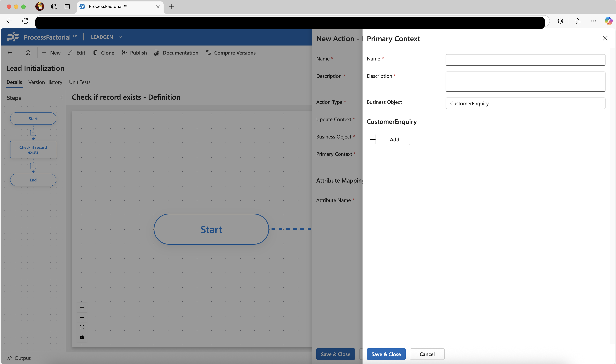
Task: Click add-step plus below Start node
Action: [33, 133]
